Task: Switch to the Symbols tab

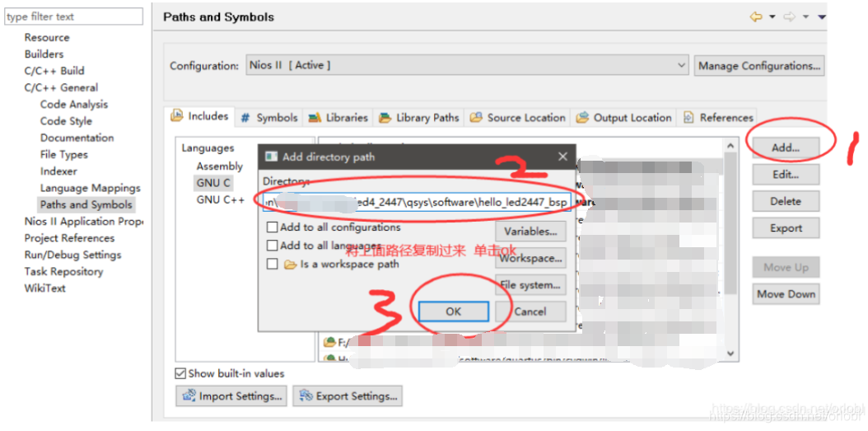Action: point(270,118)
